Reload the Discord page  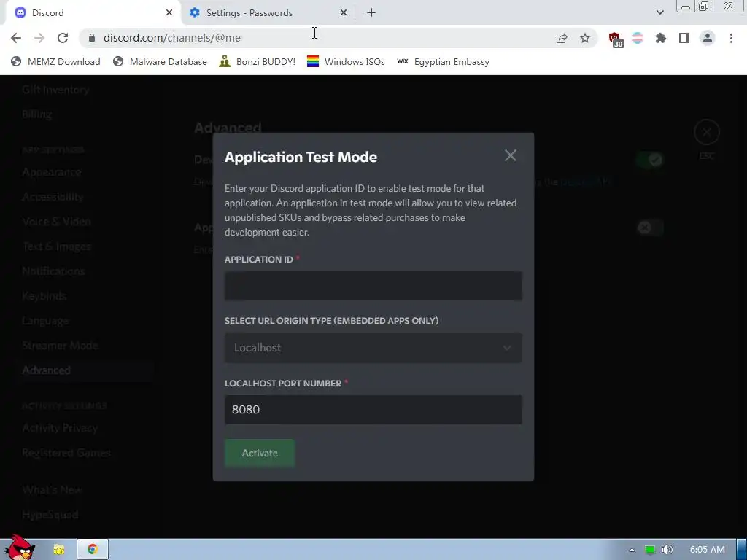[x=63, y=38]
